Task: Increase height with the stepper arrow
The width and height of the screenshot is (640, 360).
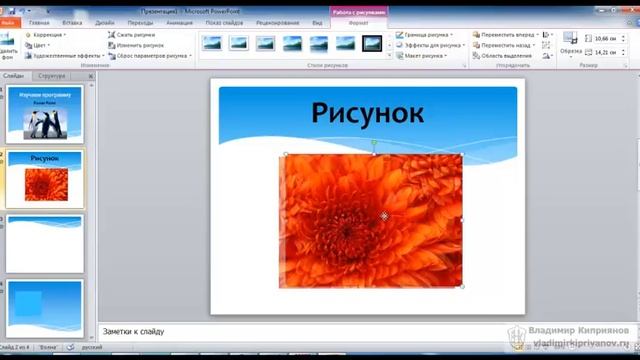Action: (623, 37)
